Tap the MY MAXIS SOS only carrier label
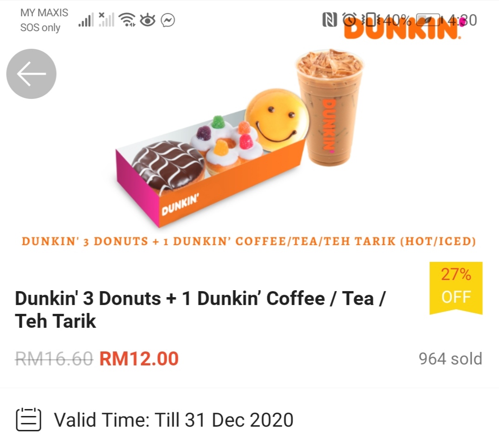Viewport: 499px width, 448px height. (x=44, y=20)
